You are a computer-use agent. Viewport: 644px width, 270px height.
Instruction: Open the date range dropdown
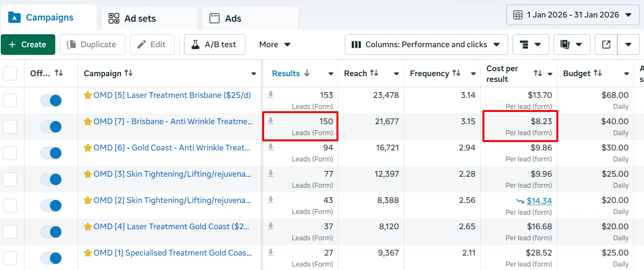(x=572, y=15)
